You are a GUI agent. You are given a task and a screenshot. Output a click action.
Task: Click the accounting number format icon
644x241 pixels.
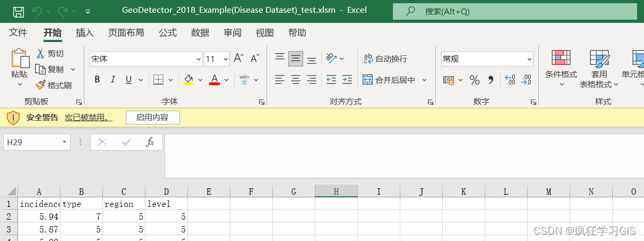coord(449,80)
